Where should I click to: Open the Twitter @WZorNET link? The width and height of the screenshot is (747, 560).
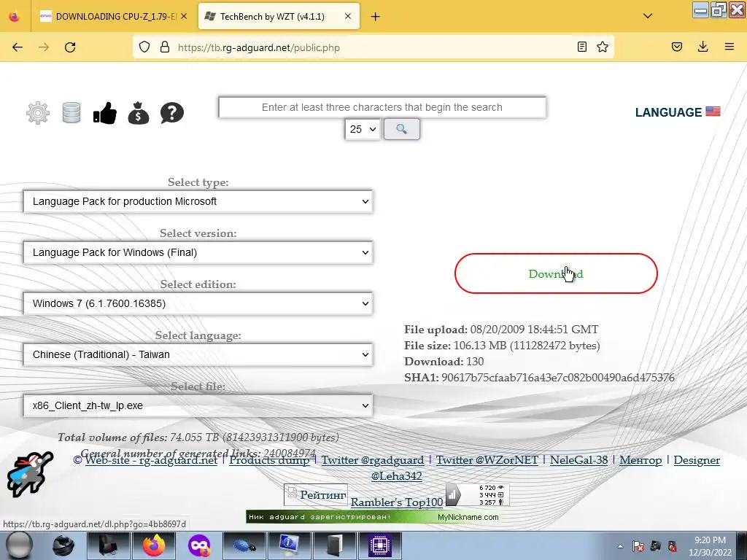[x=487, y=460]
